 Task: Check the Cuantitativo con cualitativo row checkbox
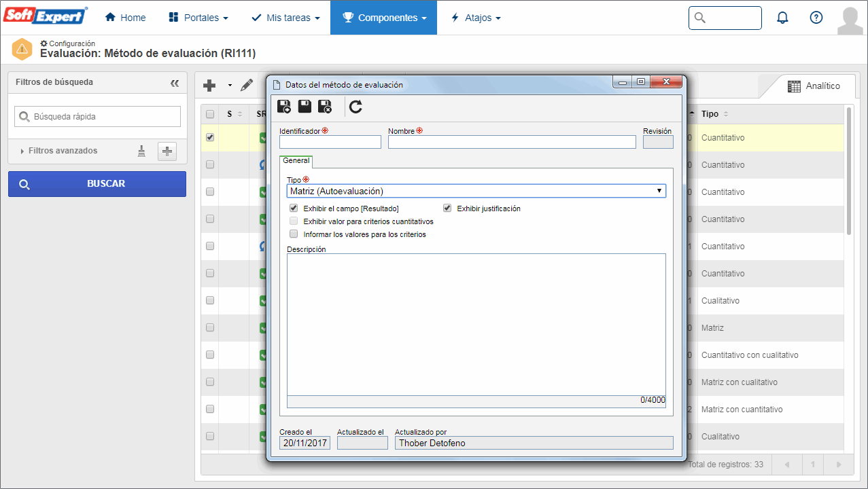[210, 355]
